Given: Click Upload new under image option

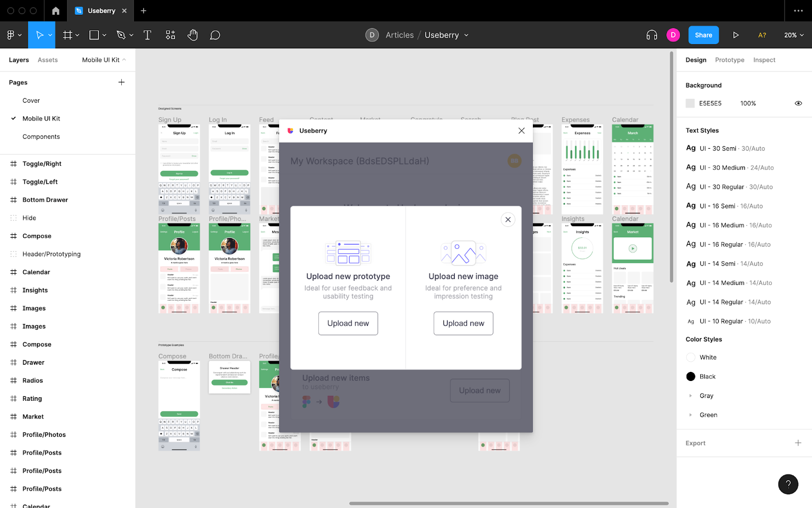Looking at the screenshot, I should [x=463, y=324].
